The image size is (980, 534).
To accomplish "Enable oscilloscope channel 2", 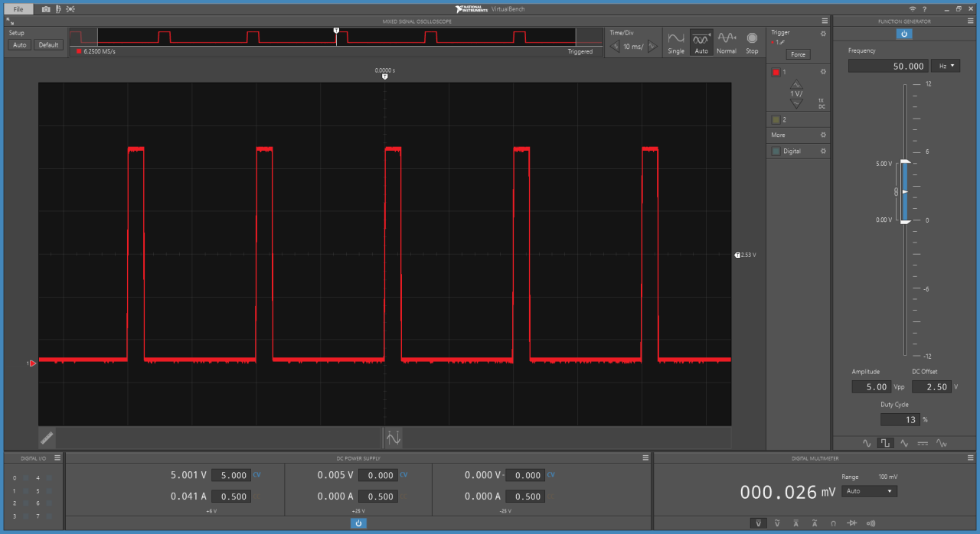I will pyautogui.click(x=776, y=120).
